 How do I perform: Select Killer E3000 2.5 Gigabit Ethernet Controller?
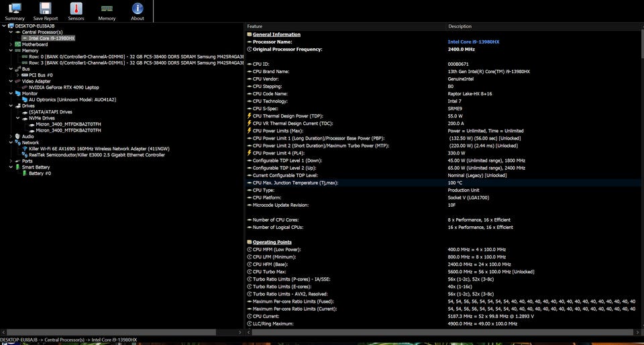pos(97,155)
